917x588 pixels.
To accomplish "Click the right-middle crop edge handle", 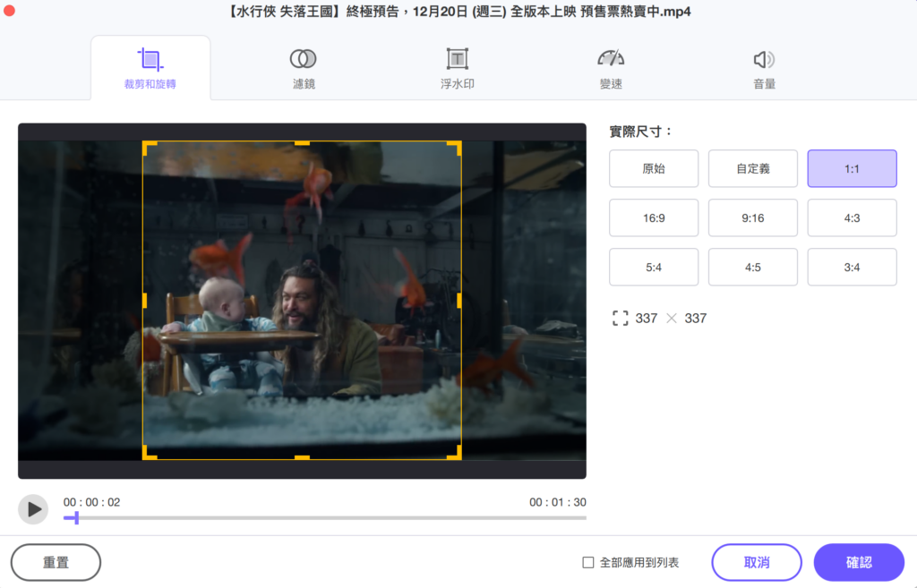I will 459,301.
